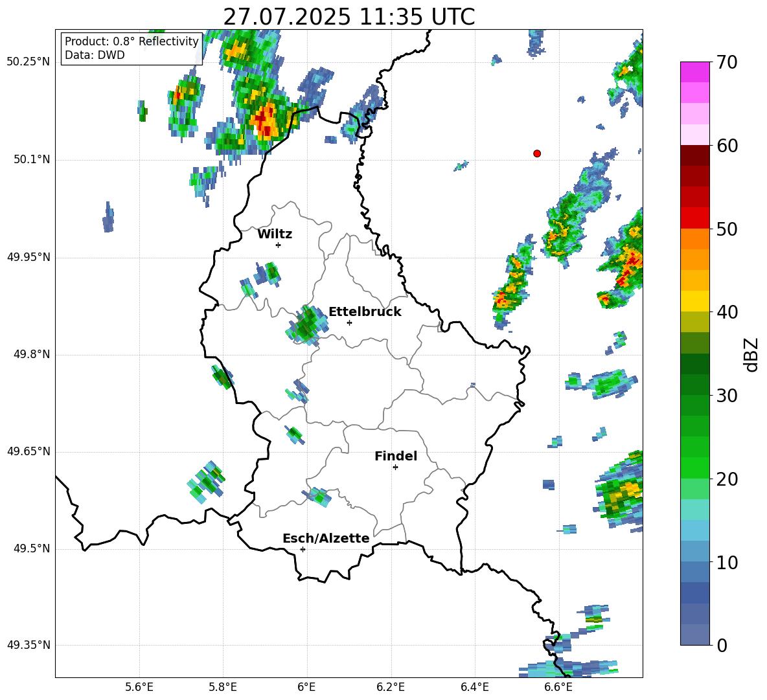Click the longitude label 6.6°E

[x=558, y=687]
